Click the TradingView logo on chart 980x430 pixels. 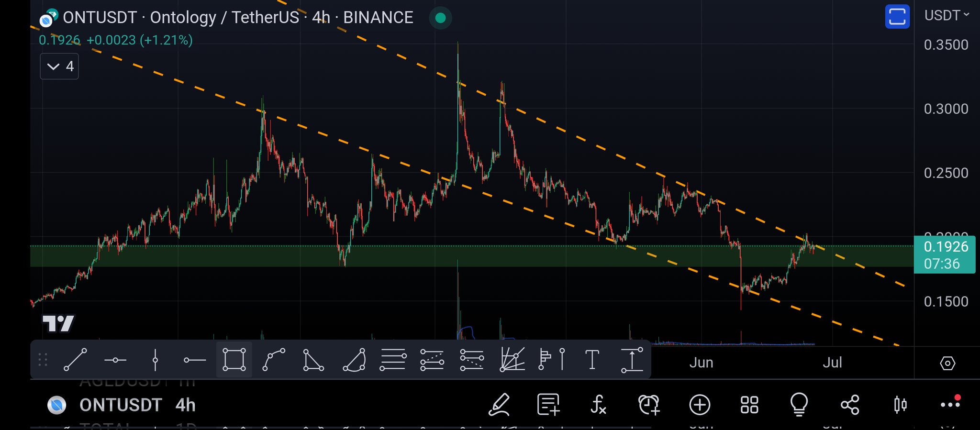[58, 324]
